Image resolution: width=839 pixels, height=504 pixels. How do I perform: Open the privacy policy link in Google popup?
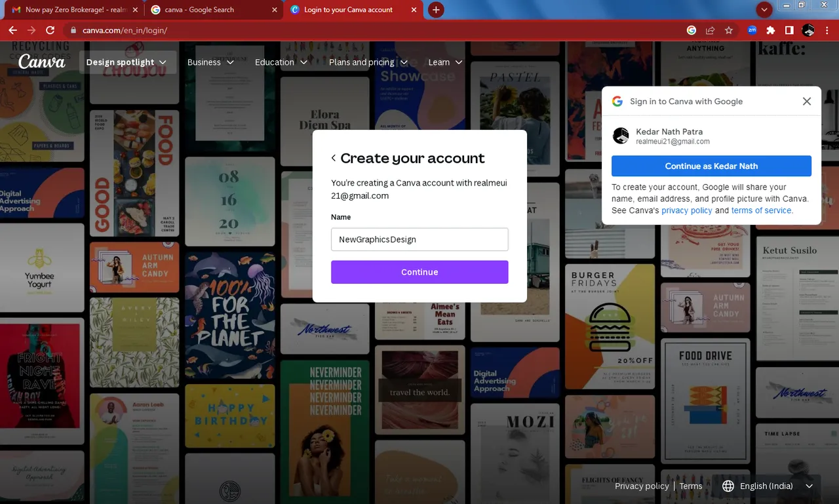(686, 210)
